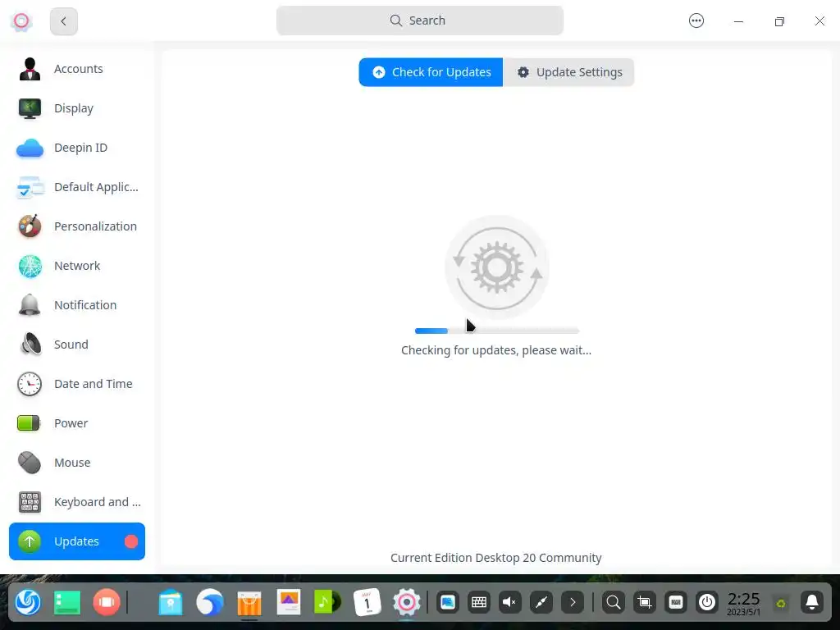This screenshot has width=840, height=630.
Task: Open Accounts settings in the sidebar
Action: (x=77, y=69)
